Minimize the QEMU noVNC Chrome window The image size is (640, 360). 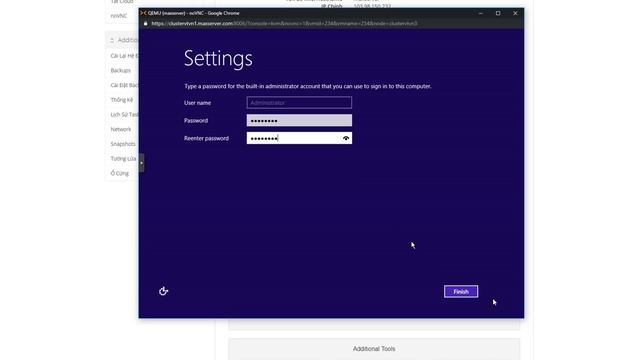(481, 13)
